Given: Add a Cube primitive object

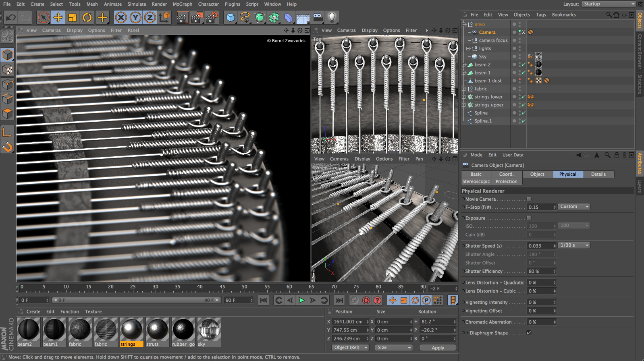Looking at the screenshot, I should 231,17.
